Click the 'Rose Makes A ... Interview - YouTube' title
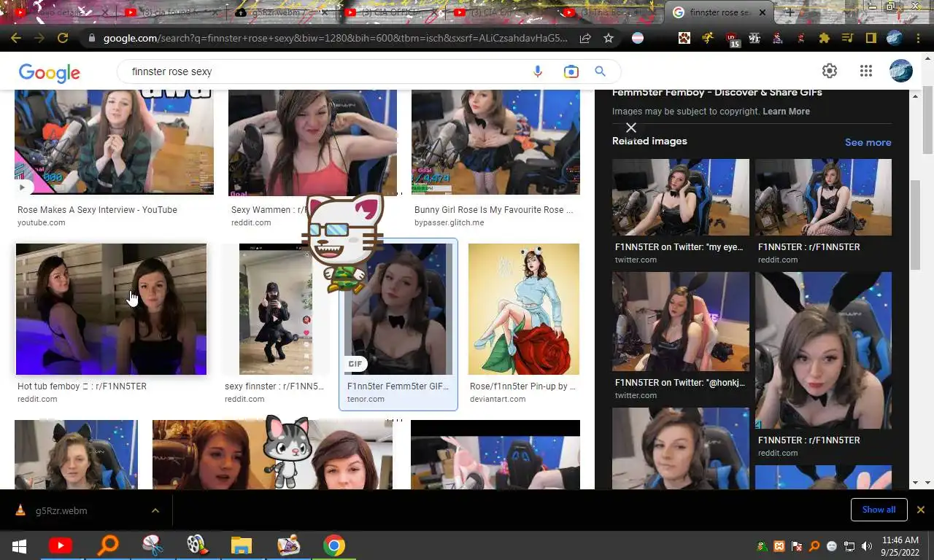934x560 pixels. [97, 210]
